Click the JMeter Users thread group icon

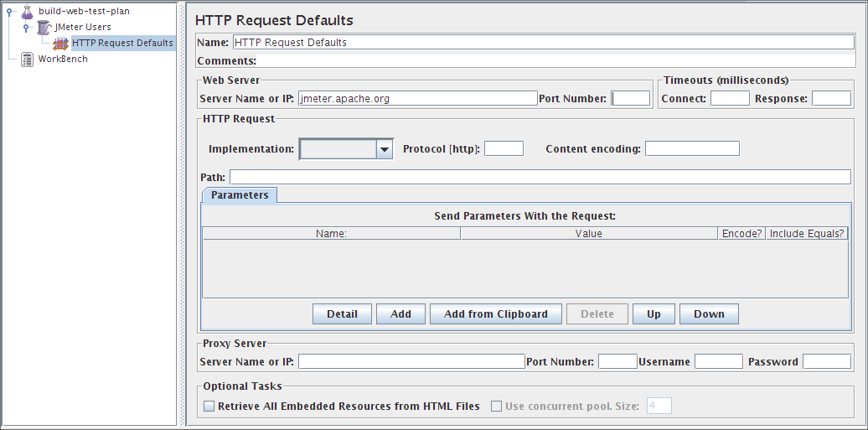click(44, 28)
